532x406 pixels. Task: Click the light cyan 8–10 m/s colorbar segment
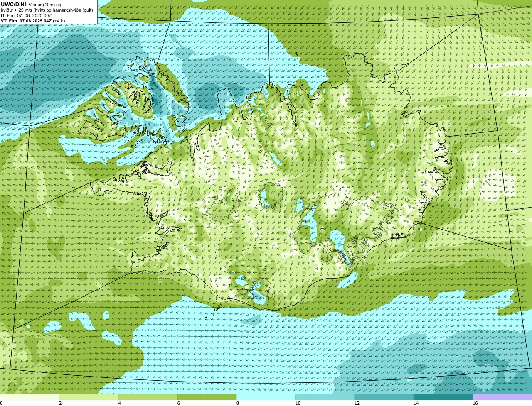[266, 397]
